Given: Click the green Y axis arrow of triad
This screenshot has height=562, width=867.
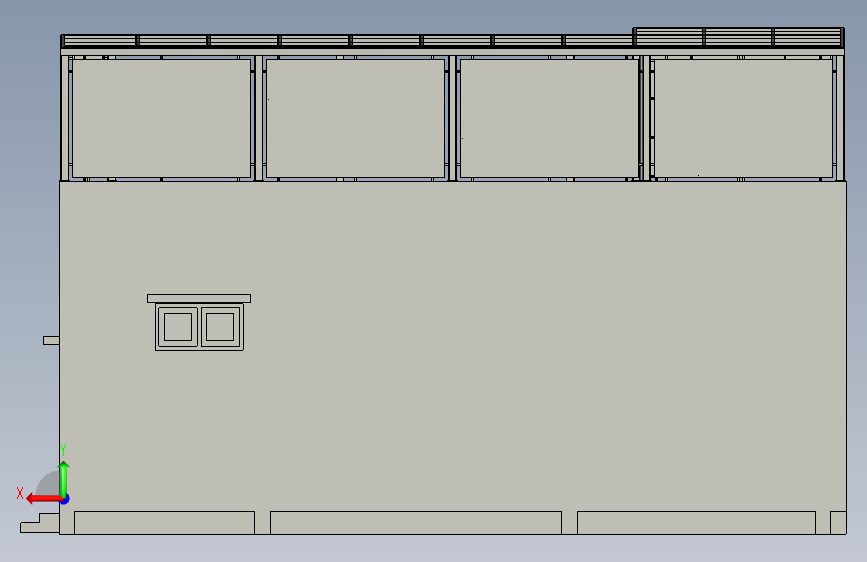Looking at the screenshot, I should [64, 479].
